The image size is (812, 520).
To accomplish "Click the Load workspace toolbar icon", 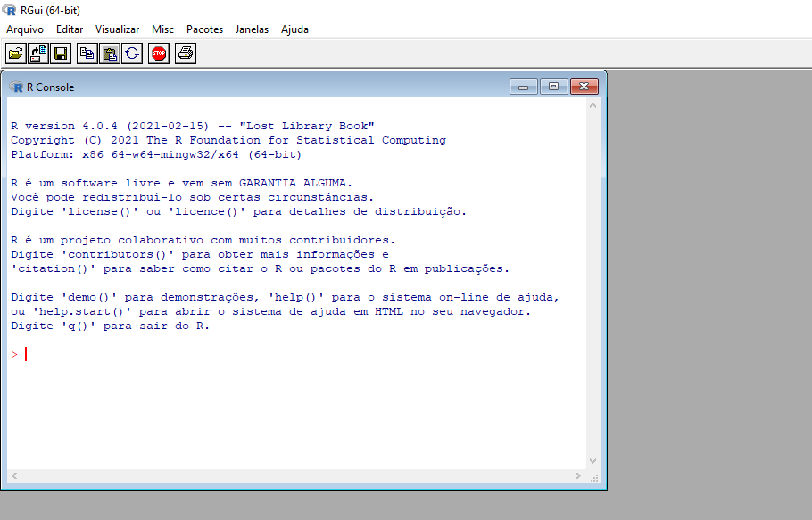I will tap(38, 54).
